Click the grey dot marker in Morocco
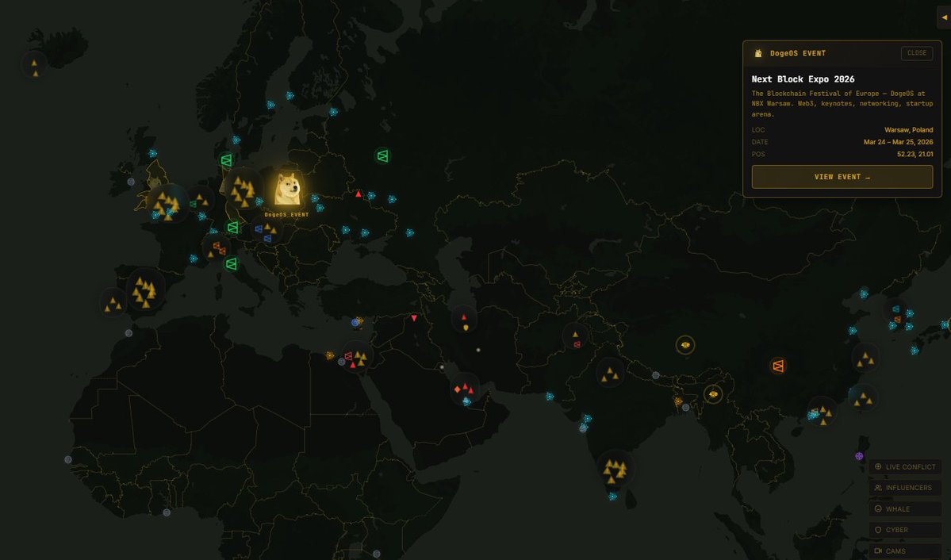This screenshot has width=951, height=560. [128, 333]
